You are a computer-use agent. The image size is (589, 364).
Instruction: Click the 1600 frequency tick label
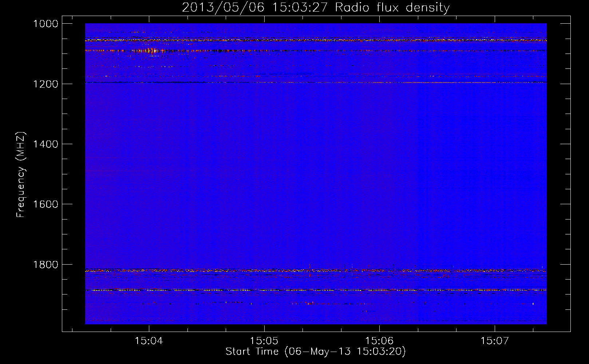click(46, 204)
